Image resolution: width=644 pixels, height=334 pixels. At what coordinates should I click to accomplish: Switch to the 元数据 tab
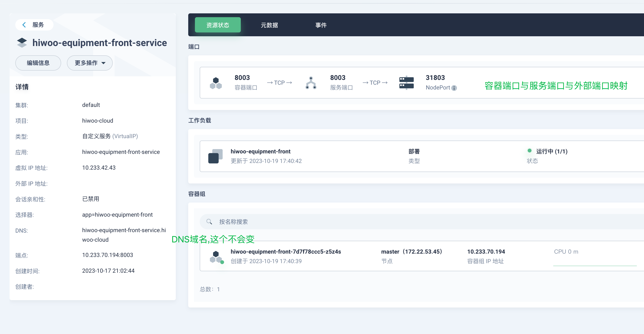coord(269,25)
